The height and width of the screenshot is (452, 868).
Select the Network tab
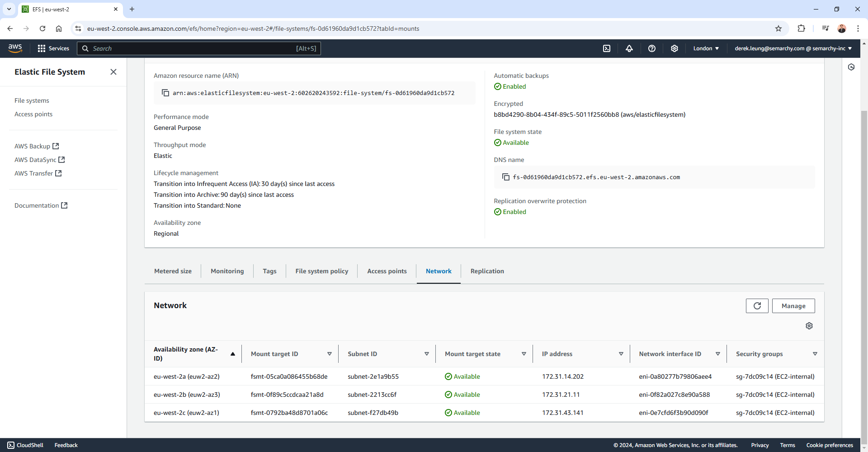[x=439, y=271]
